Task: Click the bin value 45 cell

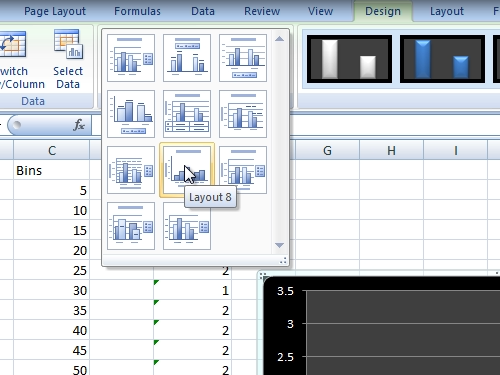Action: coord(52,350)
